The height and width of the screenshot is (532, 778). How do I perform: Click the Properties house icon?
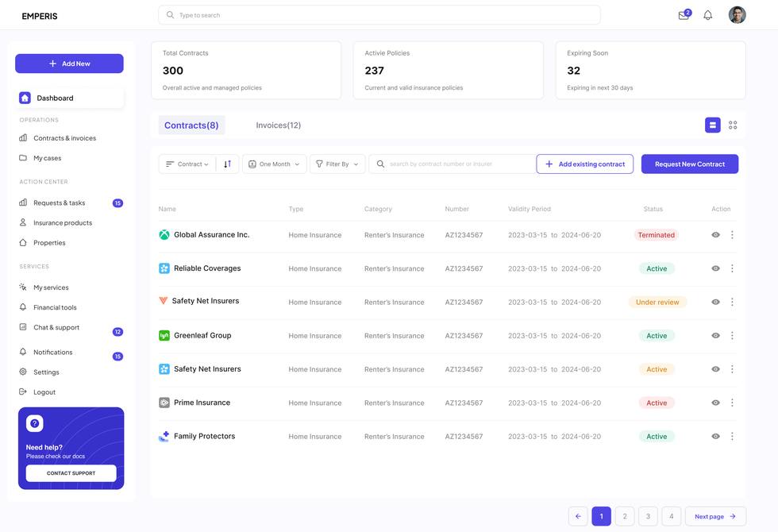23,243
